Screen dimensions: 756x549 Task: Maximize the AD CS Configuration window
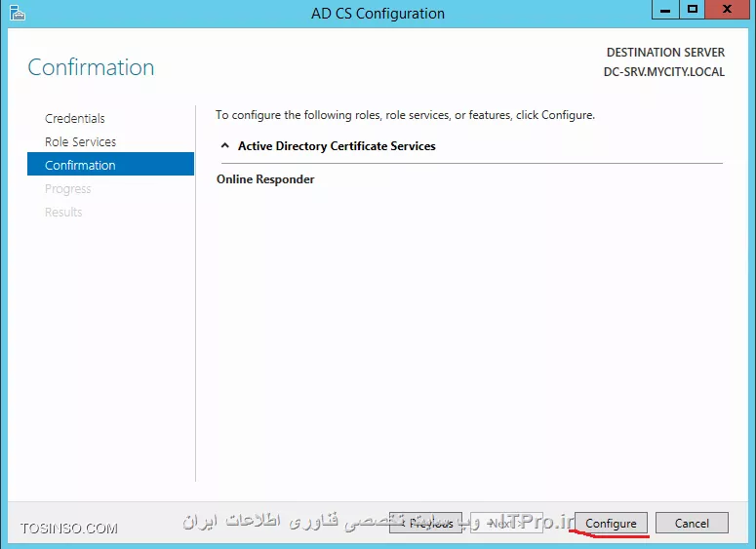(x=693, y=10)
